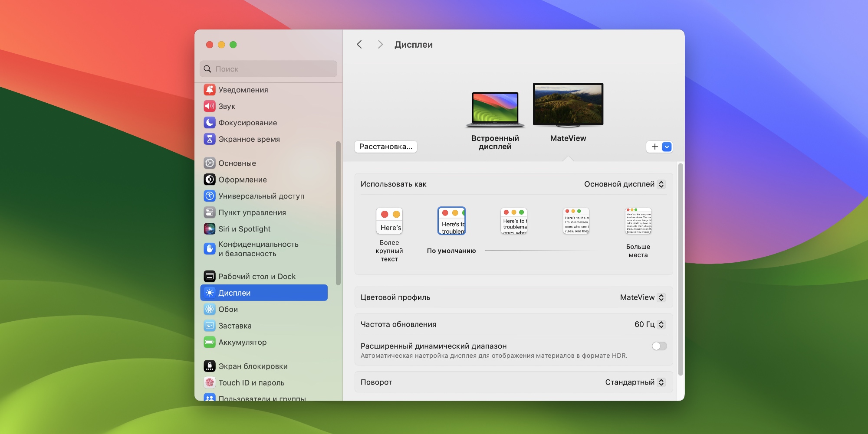Image resolution: width=868 pixels, height=434 pixels.
Task: Open the Цветовой профиль MateView dropdown
Action: click(642, 297)
